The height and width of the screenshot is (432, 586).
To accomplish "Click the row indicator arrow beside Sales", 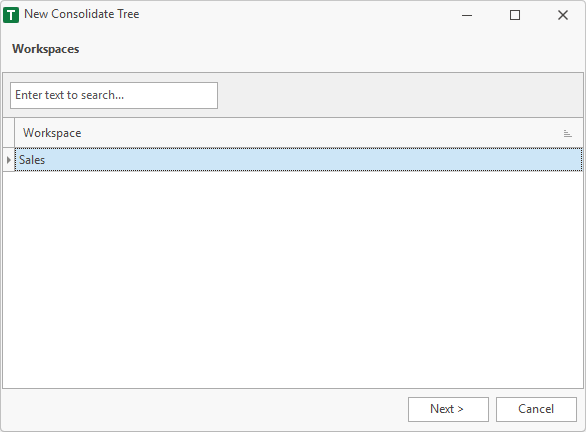I will pyautogui.click(x=9, y=160).
